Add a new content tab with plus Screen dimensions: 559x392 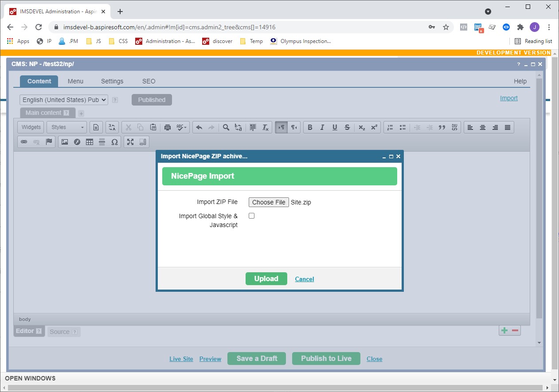click(81, 114)
